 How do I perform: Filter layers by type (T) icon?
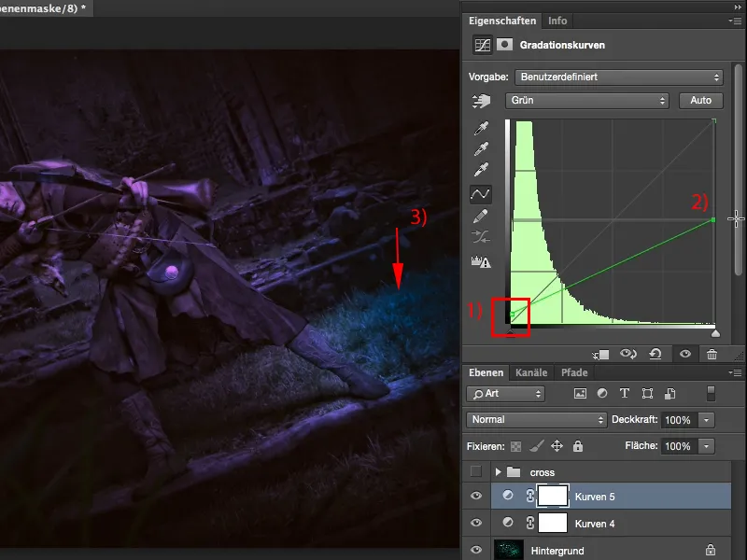pyautogui.click(x=625, y=393)
